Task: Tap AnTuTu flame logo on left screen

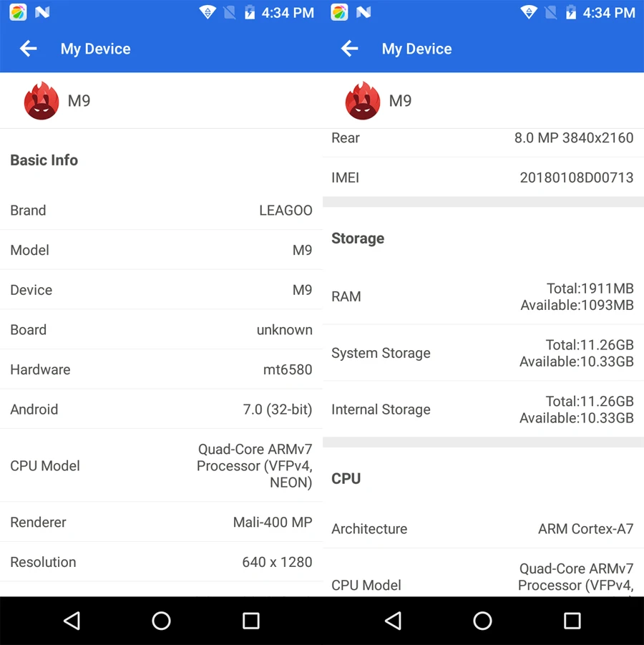Action: point(41,101)
